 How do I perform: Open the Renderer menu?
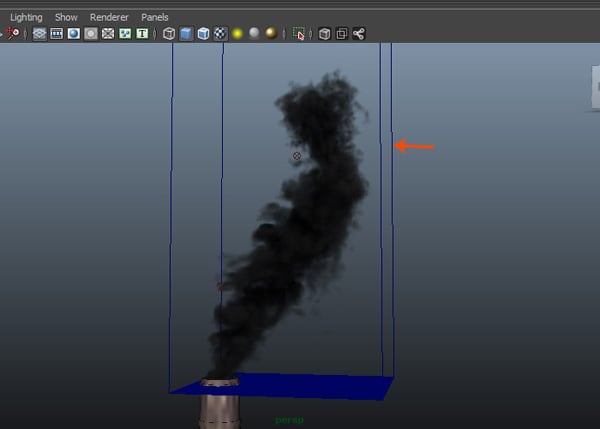pos(108,17)
